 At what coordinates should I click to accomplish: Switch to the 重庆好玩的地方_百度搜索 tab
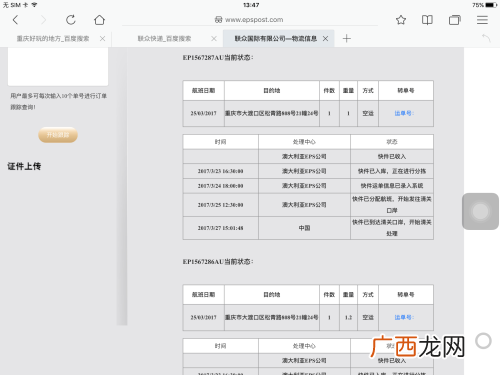pos(53,39)
